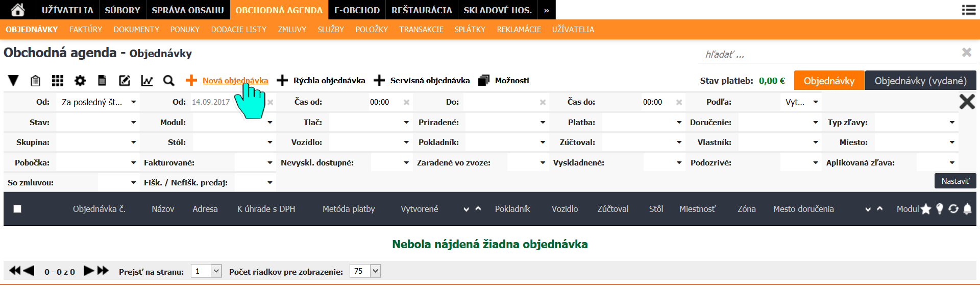Click Rýchla objednávka link
Viewport: 980px width, 287px height.
tap(329, 81)
